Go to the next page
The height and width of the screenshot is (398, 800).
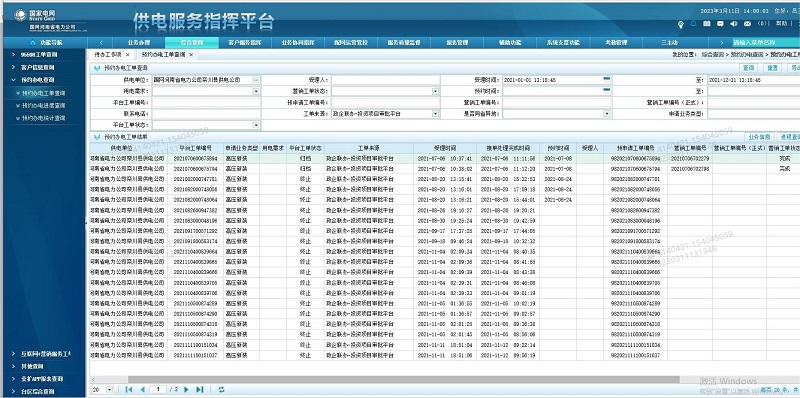[x=186, y=389]
